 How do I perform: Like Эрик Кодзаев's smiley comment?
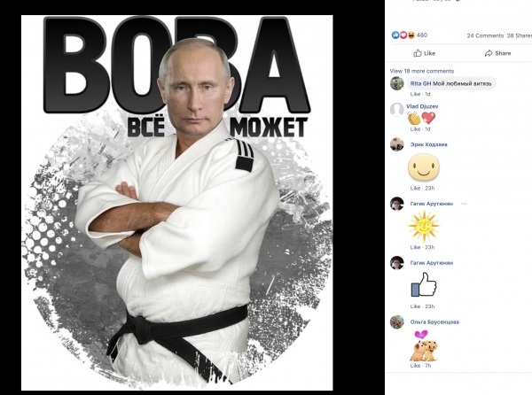(x=415, y=188)
